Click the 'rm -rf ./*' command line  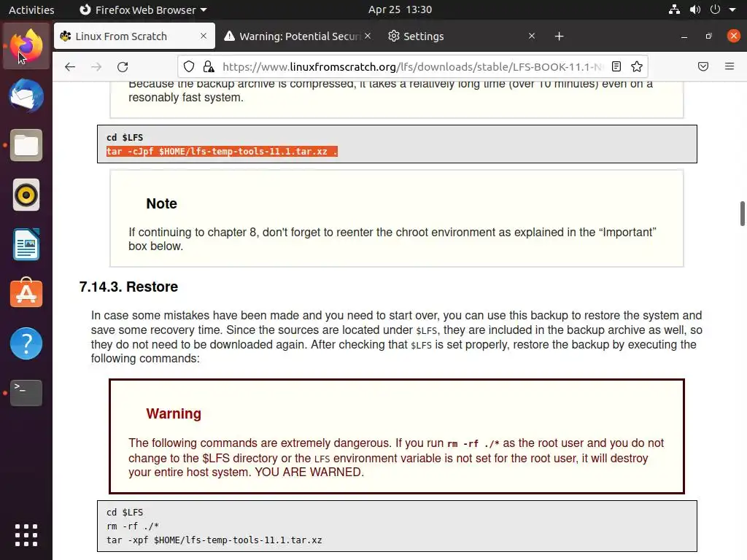click(x=133, y=526)
